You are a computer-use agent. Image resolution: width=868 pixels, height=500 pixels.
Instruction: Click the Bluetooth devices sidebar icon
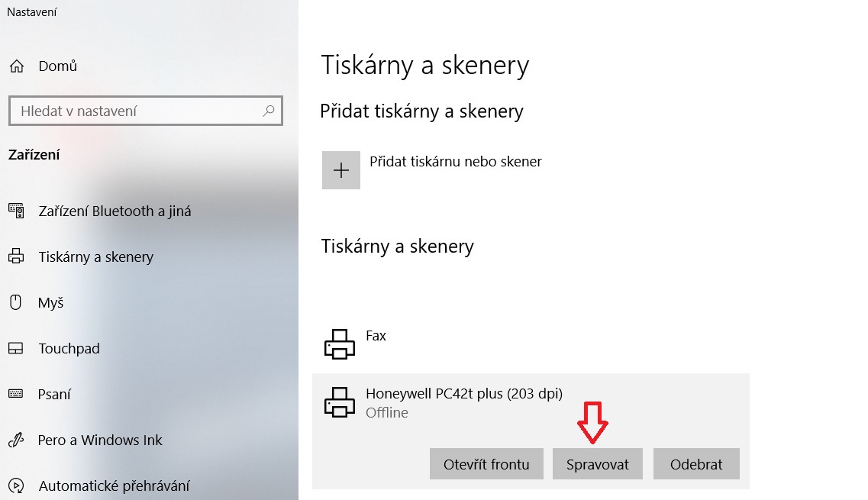15,211
